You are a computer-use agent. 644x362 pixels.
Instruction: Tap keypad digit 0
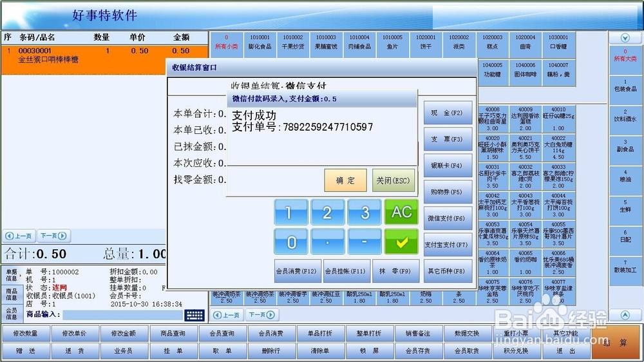[291, 242]
